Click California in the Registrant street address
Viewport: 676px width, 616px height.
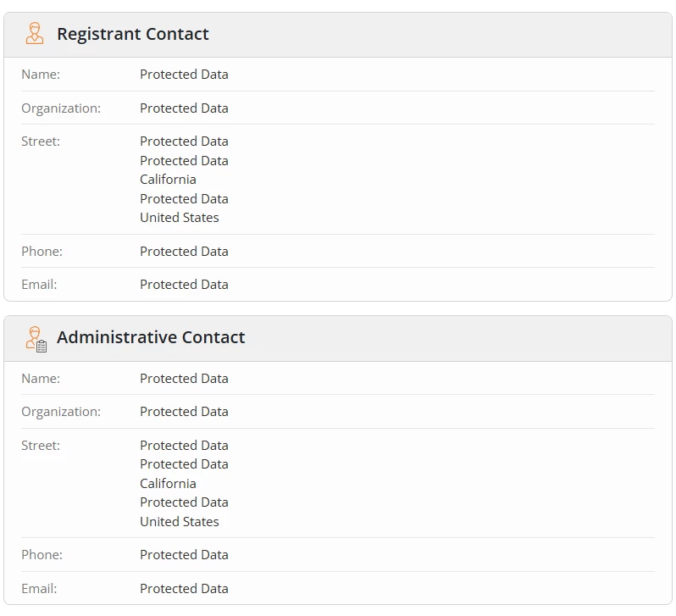168,180
